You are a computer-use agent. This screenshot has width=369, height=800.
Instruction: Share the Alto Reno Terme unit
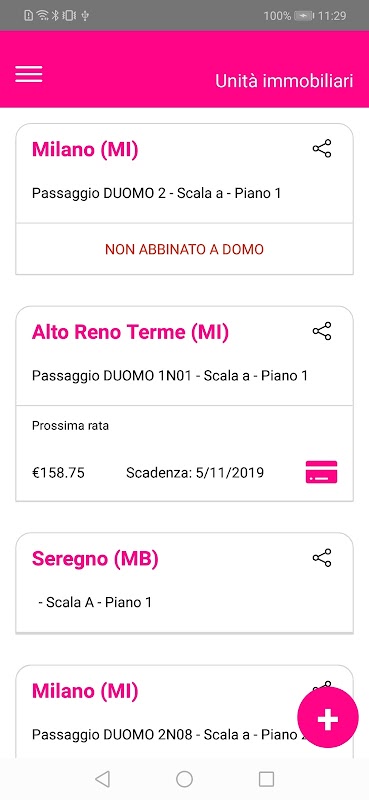322,331
